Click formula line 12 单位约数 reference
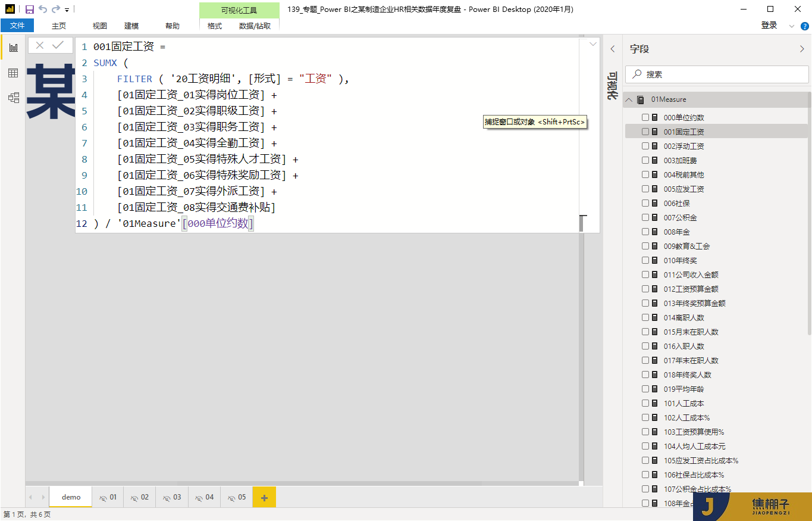812x521 pixels. (218, 223)
